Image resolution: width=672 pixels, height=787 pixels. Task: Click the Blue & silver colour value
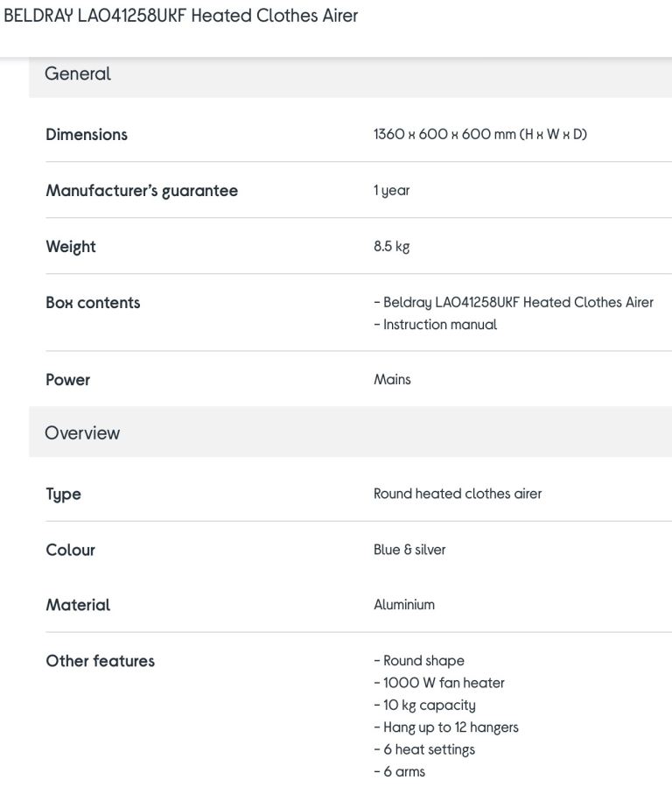tap(409, 550)
